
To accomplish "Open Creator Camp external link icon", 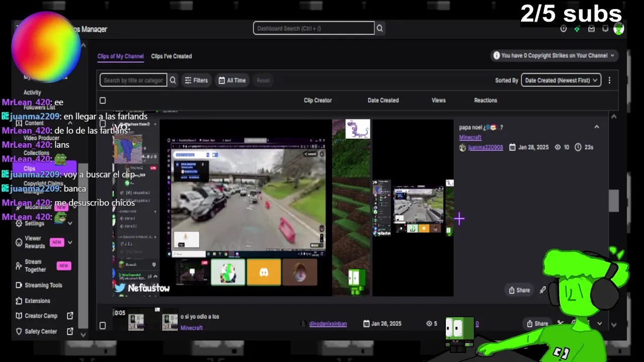I will click(x=70, y=316).
